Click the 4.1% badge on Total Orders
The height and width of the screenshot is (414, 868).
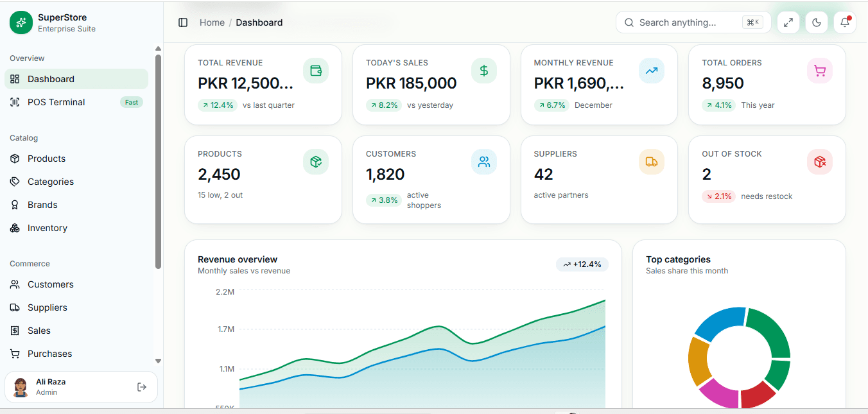(x=719, y=105)
